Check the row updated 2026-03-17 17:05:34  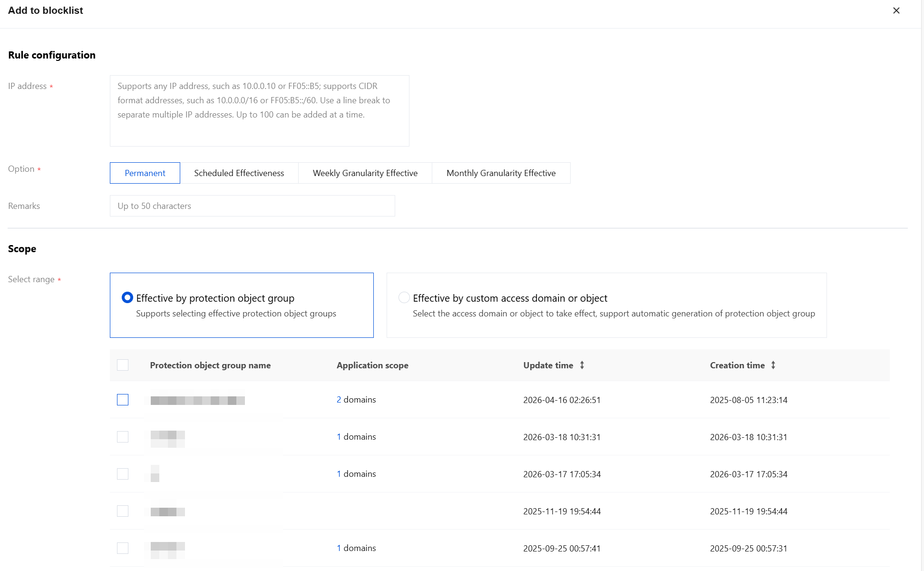(123, 474)
